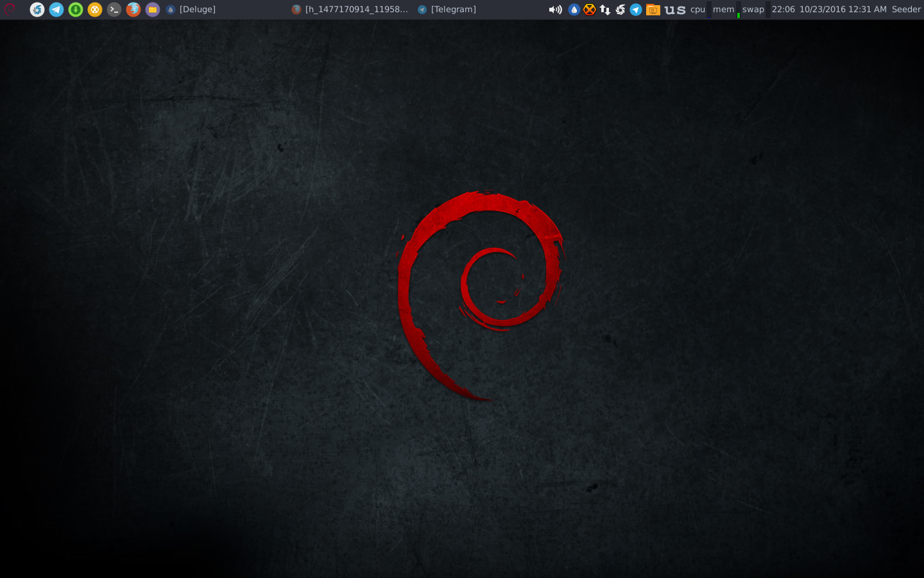Open the orange X-circle launcher
Image resolution: width=924 pixels, height=578 pixels.
point(95,10)
